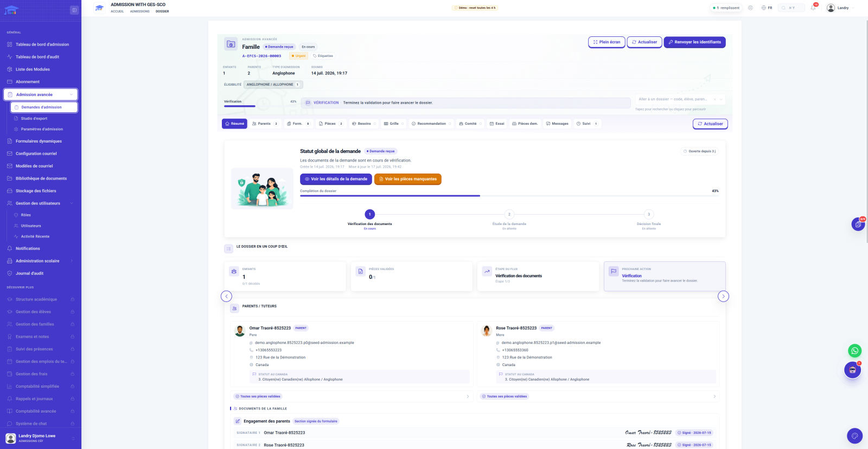868x449 pixels.
Task: Open Activité Récente under Gestion des utilisateurs
Action: 43,236
